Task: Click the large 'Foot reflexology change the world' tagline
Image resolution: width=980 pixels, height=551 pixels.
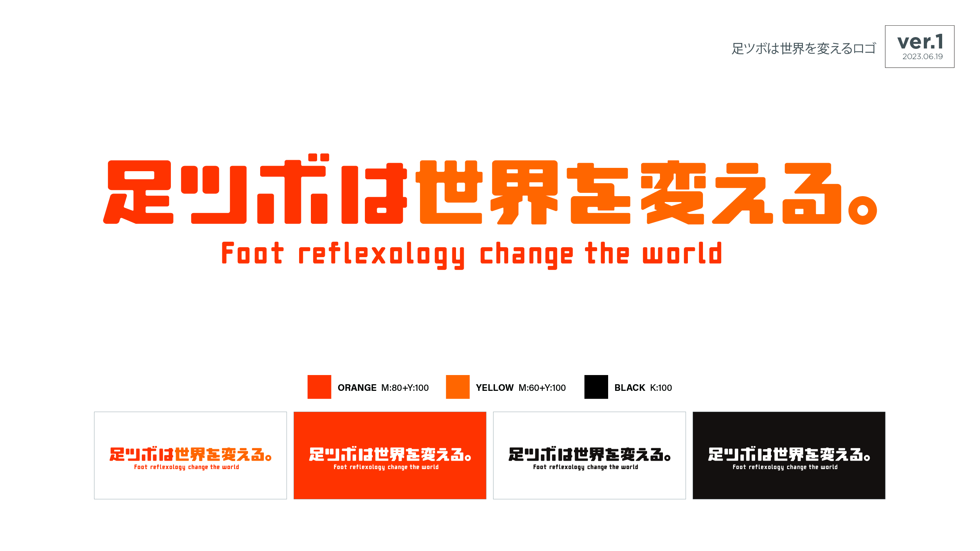Action: click(472, 255)
